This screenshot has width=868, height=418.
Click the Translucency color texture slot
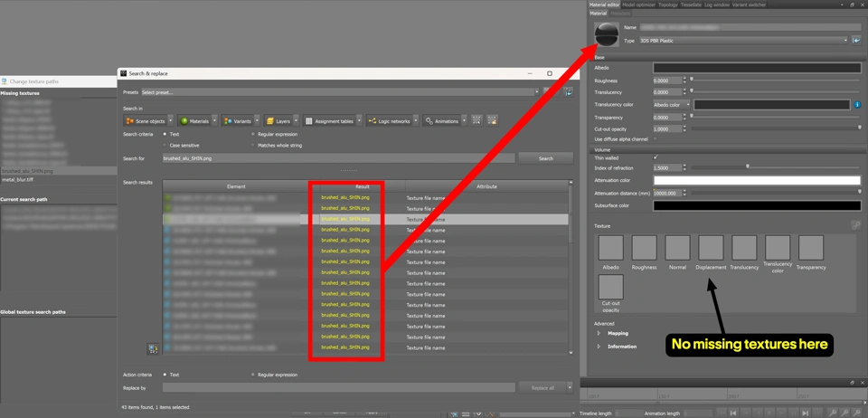[x=778, y=248]
